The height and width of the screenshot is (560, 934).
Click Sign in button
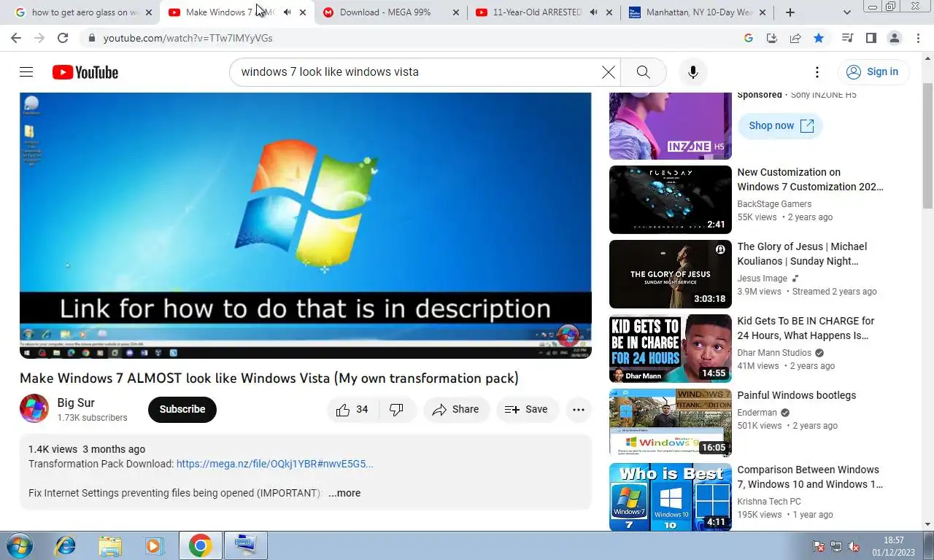pos(873,71)
